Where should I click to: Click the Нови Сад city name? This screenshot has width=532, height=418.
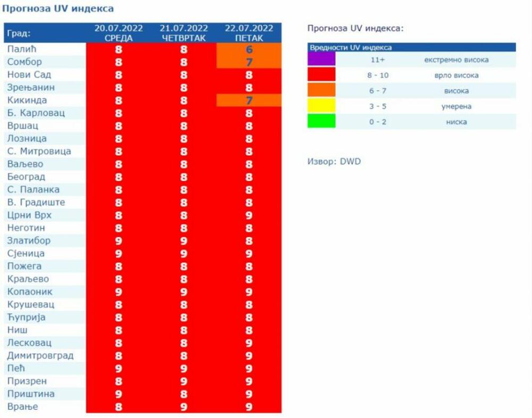click(x=29, y=74)
